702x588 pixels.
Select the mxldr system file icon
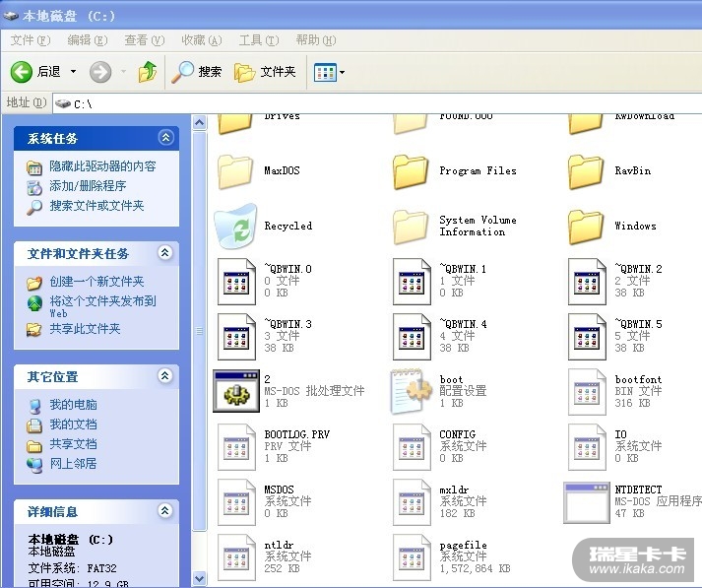pos(412,502)
